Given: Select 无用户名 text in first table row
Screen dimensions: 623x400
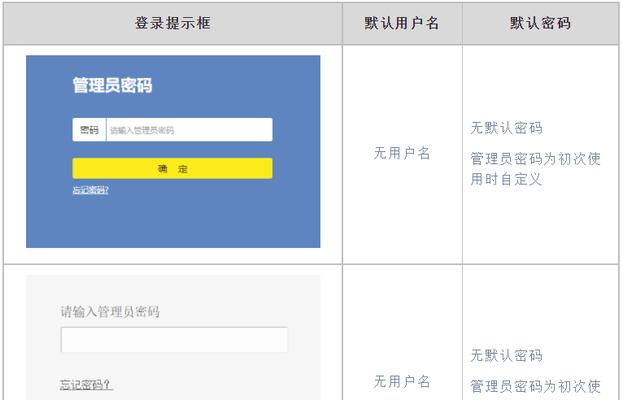Looking at the screenshot, I should tap(402, 153).
